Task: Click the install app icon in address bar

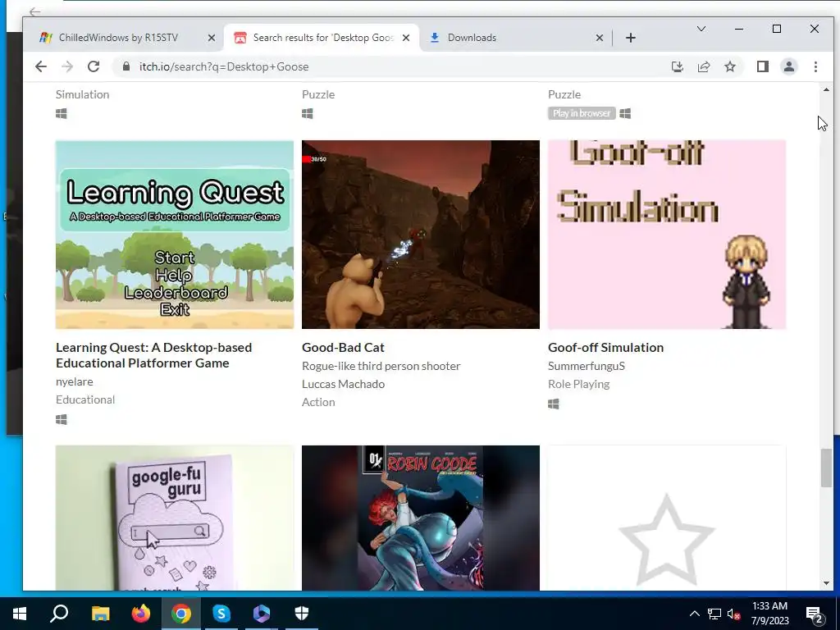Action: coord(677,66)
